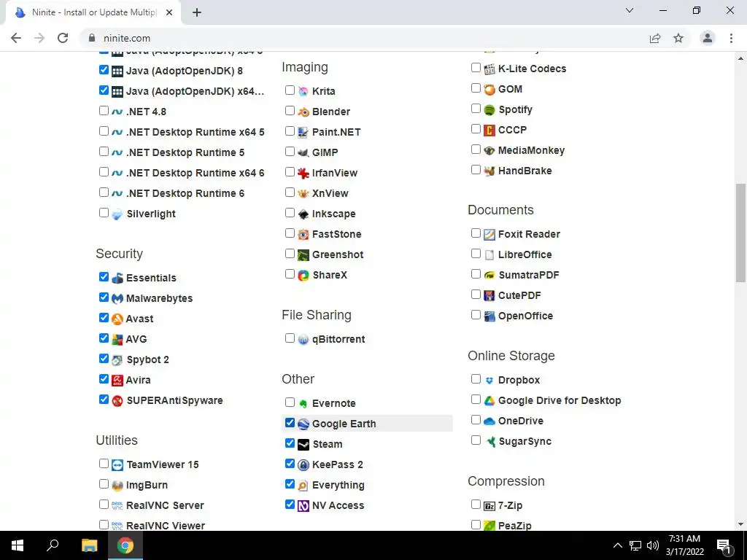The width and height of the screenshot is (747, 560).
Task: Click the 7-Zip app icon
Action: (x=489, y=506)
